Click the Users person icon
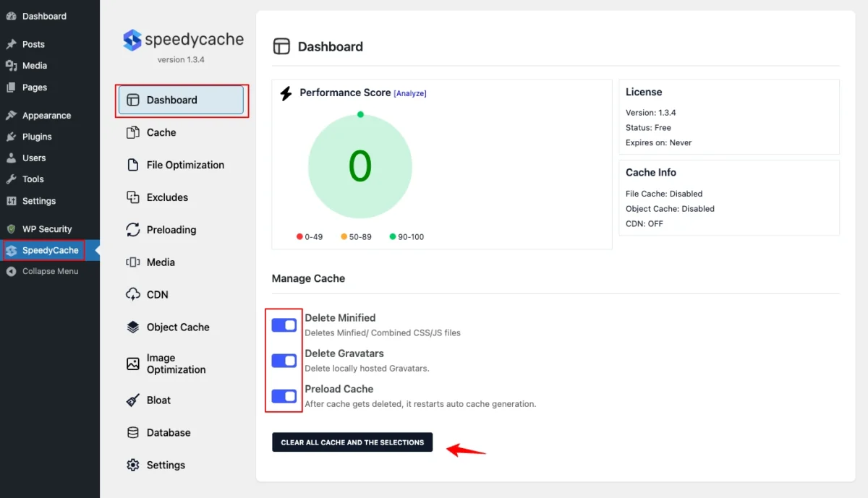Viewport: 868px width, 498px height. 11,158
